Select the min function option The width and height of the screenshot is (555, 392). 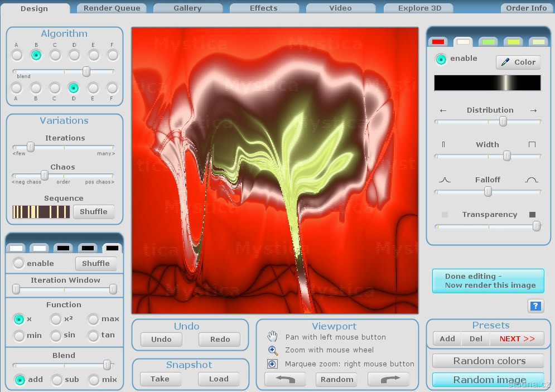point(18,336)
